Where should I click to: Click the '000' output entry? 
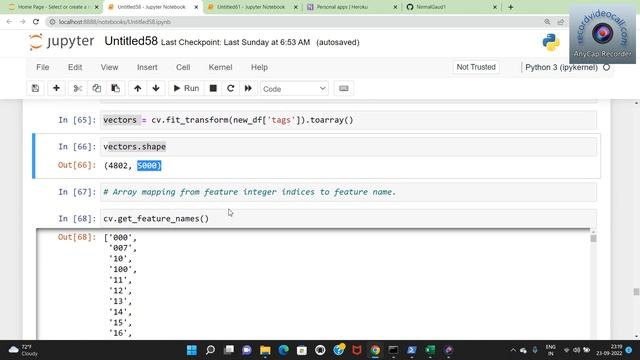click(x=120, y=238)
